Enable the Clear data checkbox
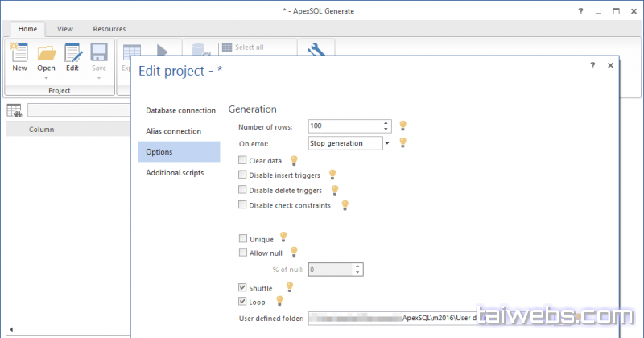 tap(243, 161)
